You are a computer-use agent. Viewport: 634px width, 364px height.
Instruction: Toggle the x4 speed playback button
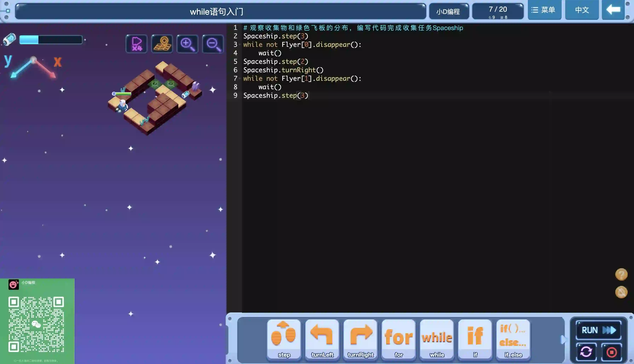(137, 44)
